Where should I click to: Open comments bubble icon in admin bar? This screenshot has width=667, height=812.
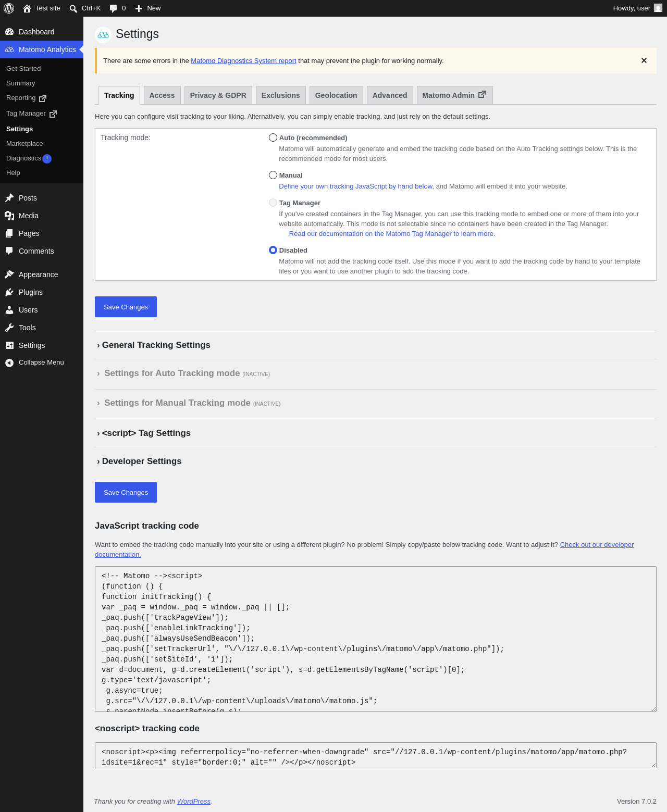coord(114,8)
